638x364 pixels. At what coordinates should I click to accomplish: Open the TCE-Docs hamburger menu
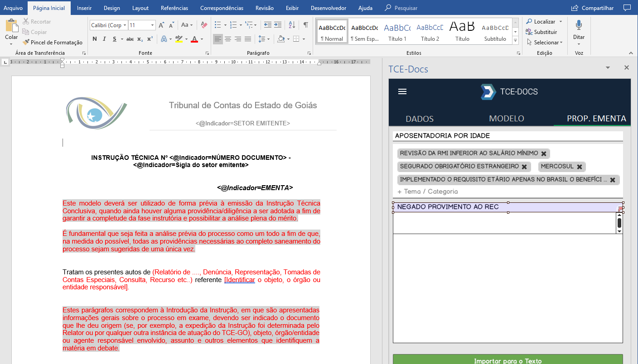[x=402, y=91]
